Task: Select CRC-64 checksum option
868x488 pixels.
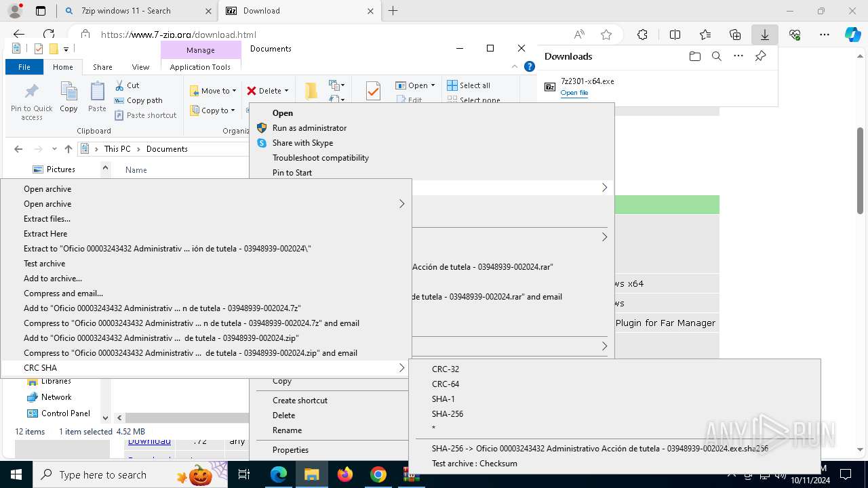Action: (x=446, y=384)
